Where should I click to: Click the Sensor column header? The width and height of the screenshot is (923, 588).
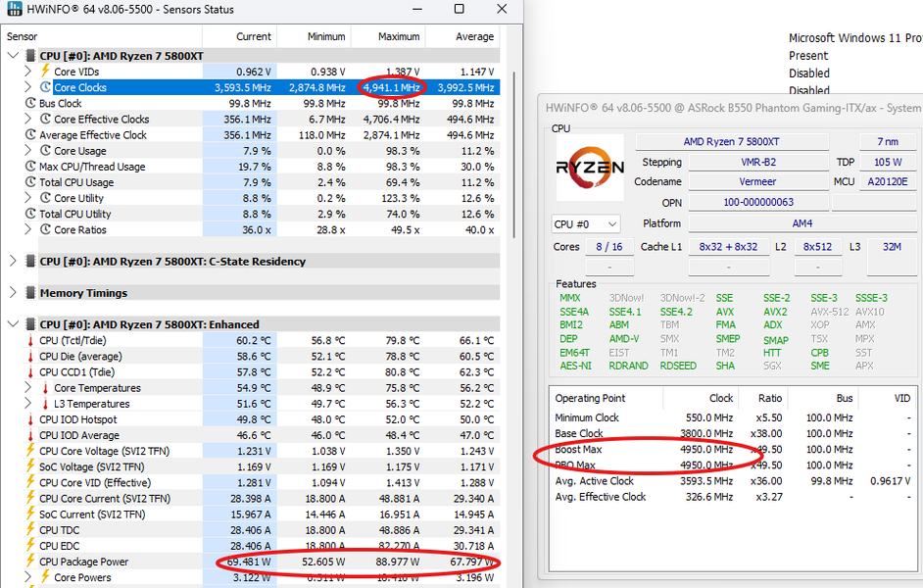pyautogui.click(x=102, y=36)
